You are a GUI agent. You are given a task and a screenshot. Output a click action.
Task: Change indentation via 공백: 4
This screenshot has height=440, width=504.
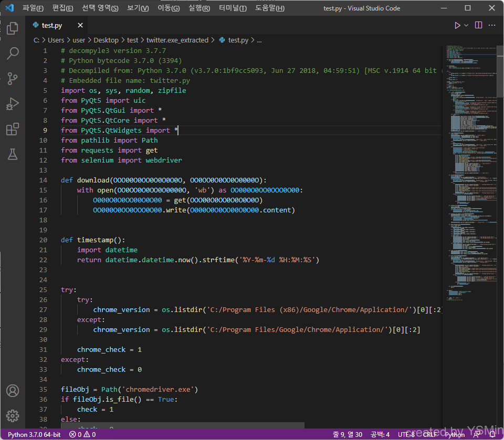coord(380,435)
